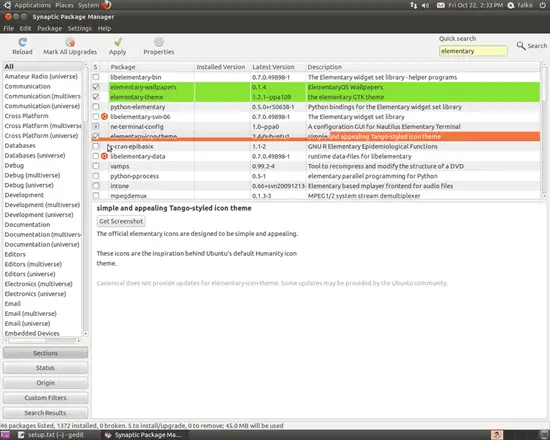Click the Custom Filters button
550x440 pixels.
click(x=45, y=398)
